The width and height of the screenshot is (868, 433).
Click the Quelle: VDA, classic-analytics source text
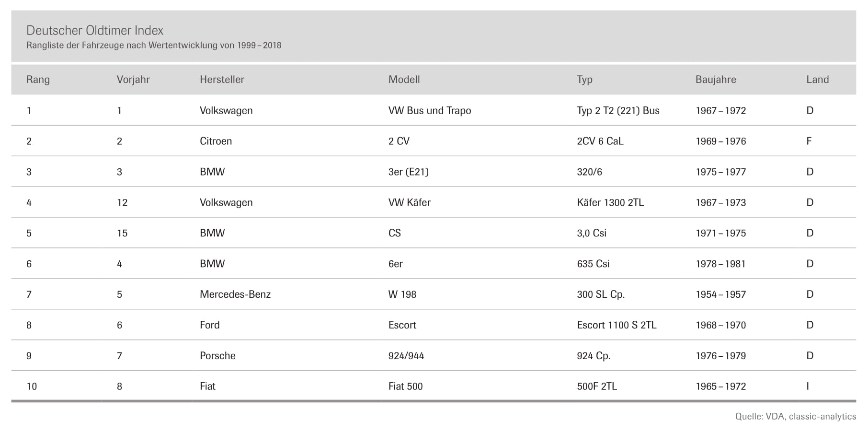click(795, 416)
